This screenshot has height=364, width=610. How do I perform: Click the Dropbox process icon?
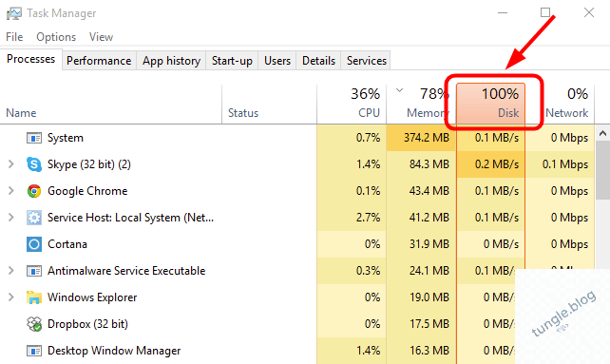click(34, 324)
